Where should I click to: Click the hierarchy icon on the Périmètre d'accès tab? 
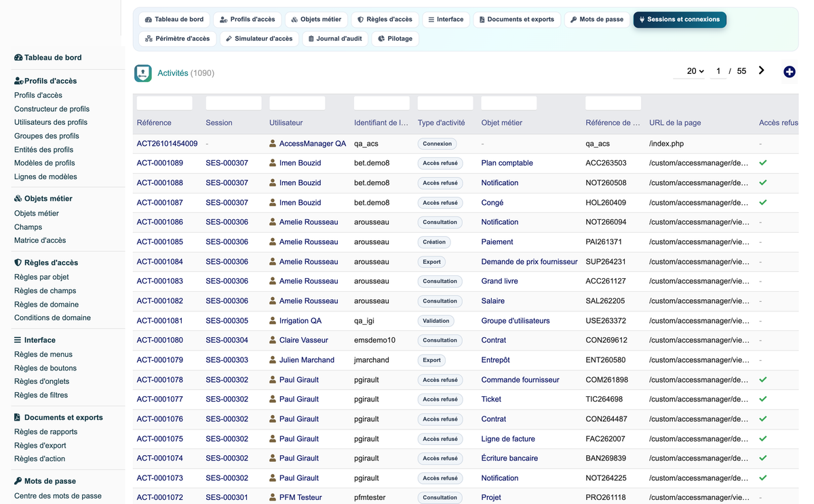pyautogui.click(x=149, y=39)
